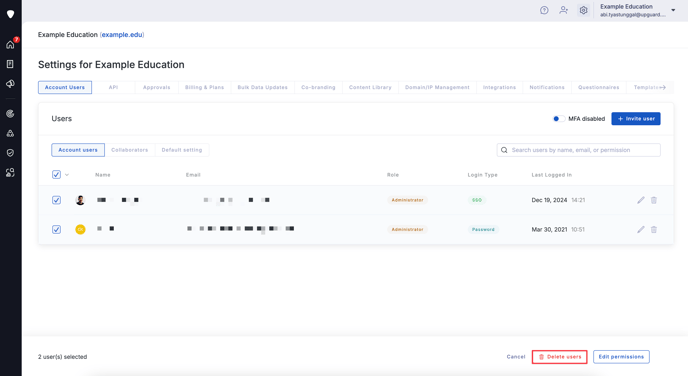Open the Bulk Data Updates tab
Viewport: 688px width, 376px height.
(x=262, y=87)
